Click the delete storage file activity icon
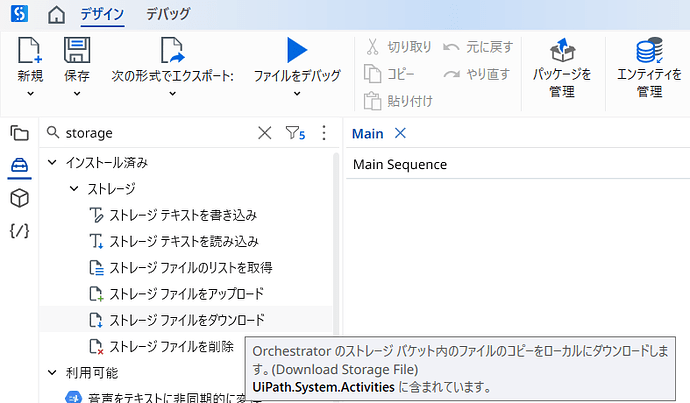This screenshot has height=403, width=690. click(x=96, y=346)
